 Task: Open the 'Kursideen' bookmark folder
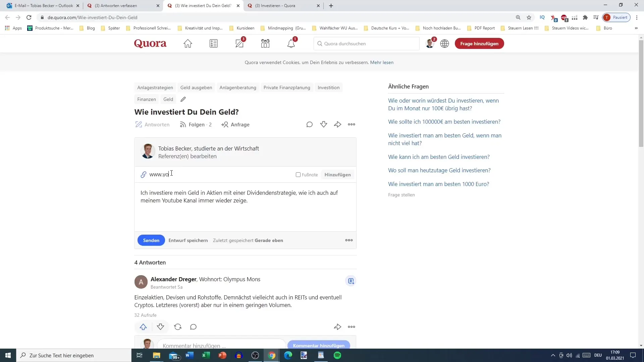pos(242,28)
